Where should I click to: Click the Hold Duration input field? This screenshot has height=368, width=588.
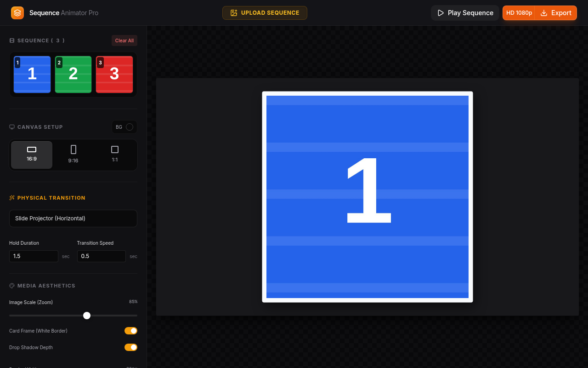coord(34,256)
